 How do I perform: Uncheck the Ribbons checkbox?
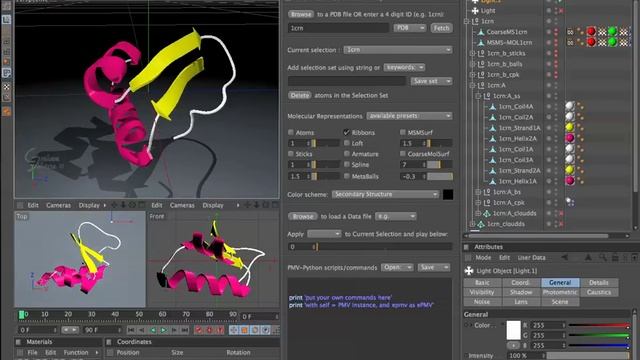[x=347, y=132]
